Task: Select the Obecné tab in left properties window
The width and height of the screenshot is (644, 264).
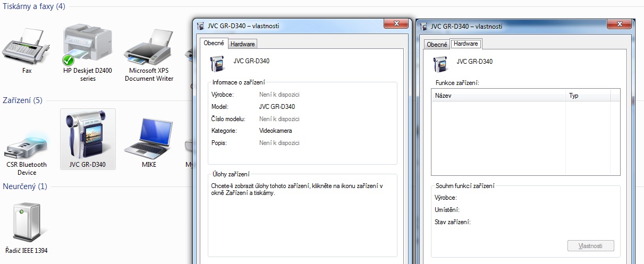Action: pos(214,44)
